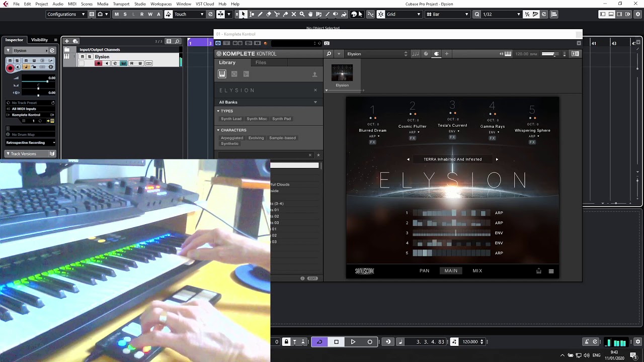
Task: Expand the Track Versions section
Action: pos(30,154)
